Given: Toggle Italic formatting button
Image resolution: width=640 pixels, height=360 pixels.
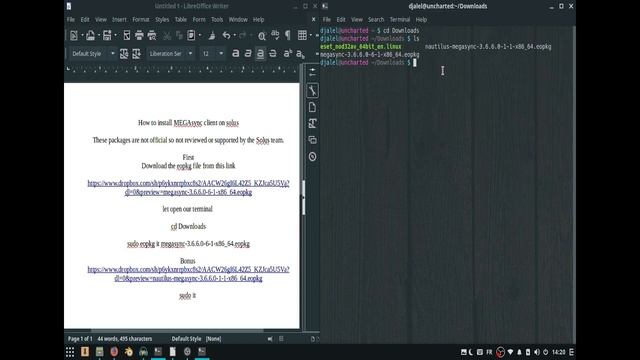Looking at the screenshot, I should [x=248, y=53].
